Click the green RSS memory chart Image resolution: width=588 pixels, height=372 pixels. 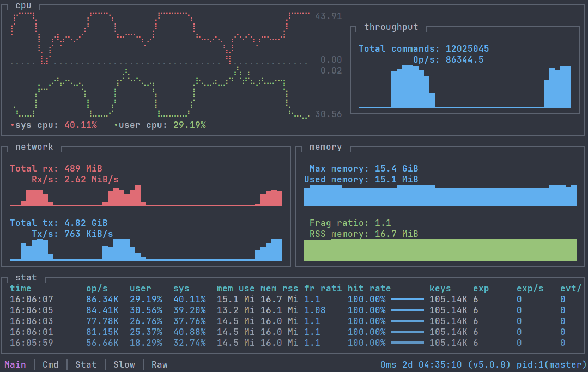point(440,250)
